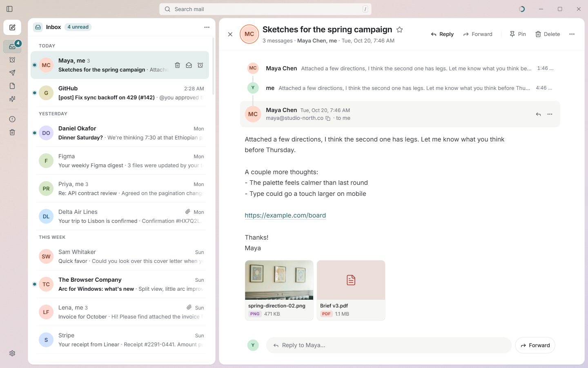Open Inbox list more options
588x368 pixels.
(207, 27)
